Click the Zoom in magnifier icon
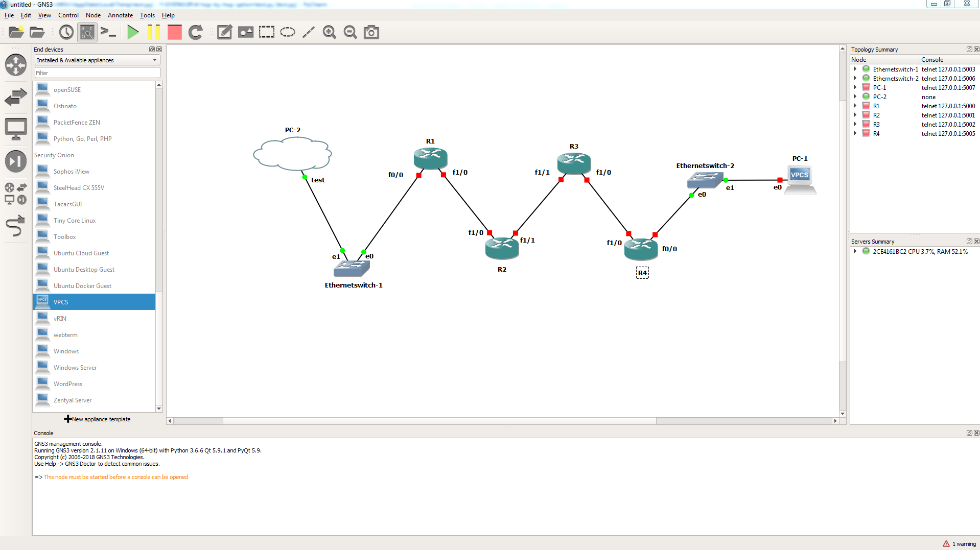 tap(330, 32)
